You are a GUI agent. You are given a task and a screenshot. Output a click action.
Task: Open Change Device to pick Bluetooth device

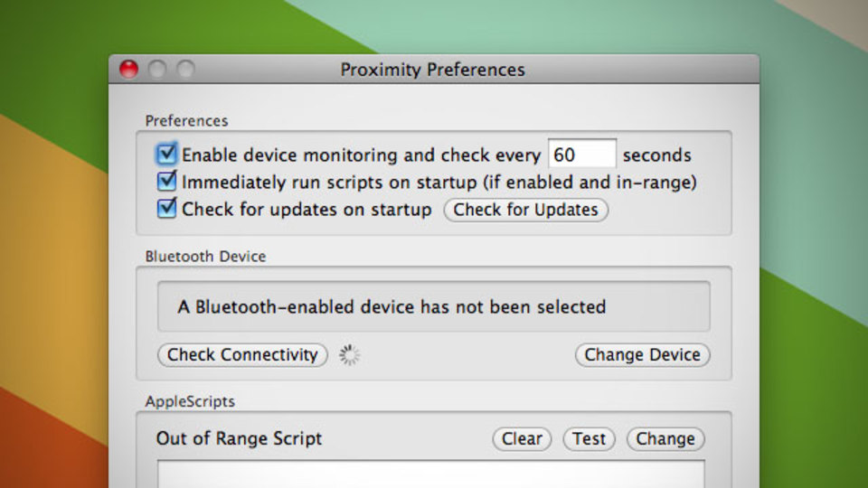coord(642,354)
